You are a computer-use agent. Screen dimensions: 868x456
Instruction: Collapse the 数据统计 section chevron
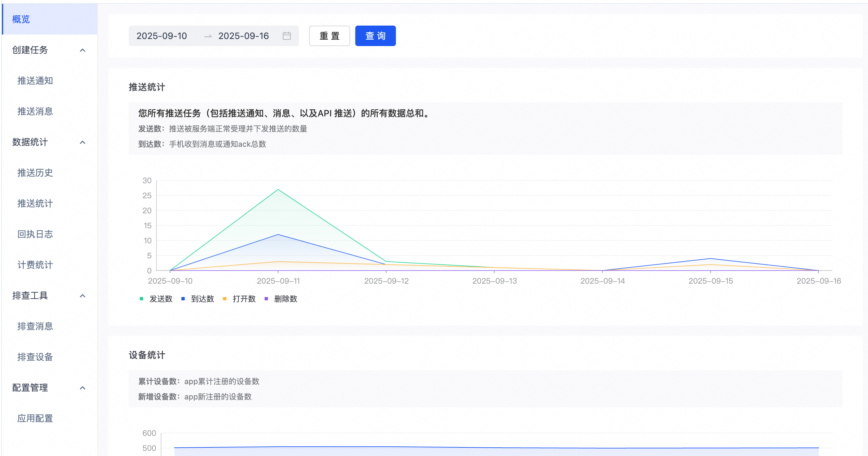pyautogui.click(x=83, y=142)
